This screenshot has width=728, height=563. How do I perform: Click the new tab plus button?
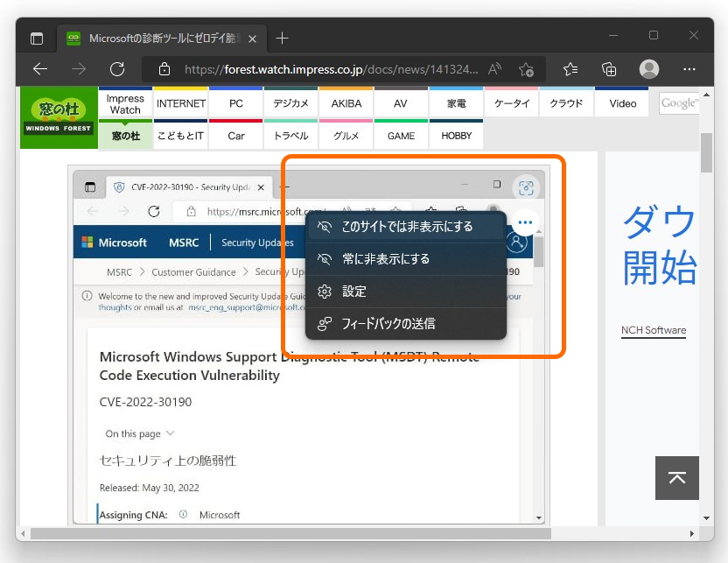282,38
